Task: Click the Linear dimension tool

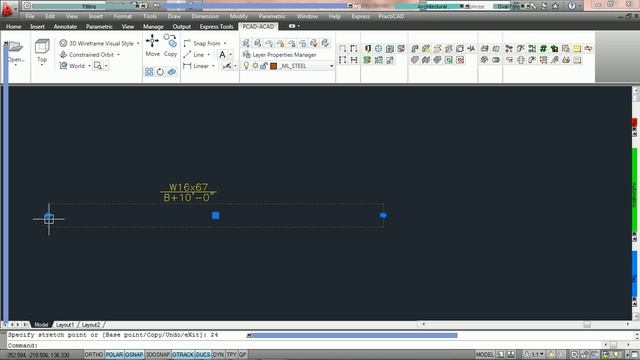Action: pos(196,66)
